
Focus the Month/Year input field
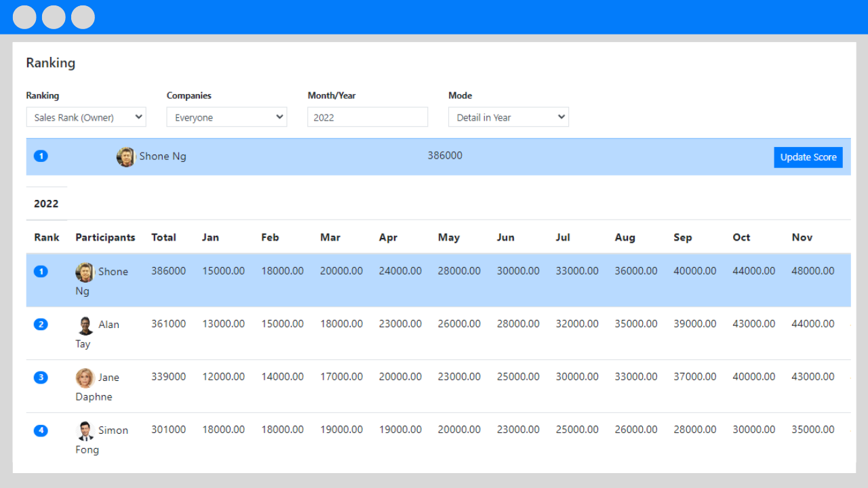[x=368, y=117]
